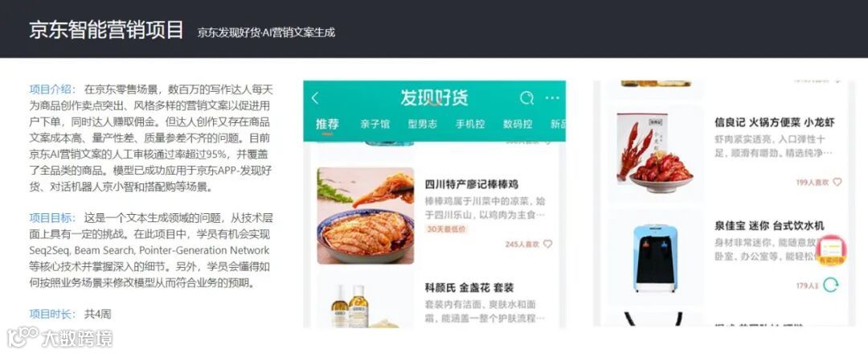Image resolution: width=868 pixels, height=354 pixels.
Task: Like the 信良记 小龙虾 heart icon
Action: (x=837, y=182)
